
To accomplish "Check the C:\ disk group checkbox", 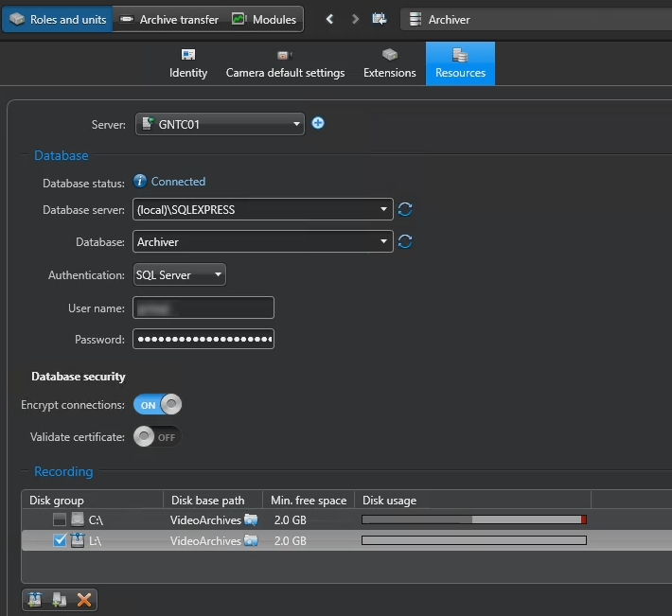I will [60, 519].
